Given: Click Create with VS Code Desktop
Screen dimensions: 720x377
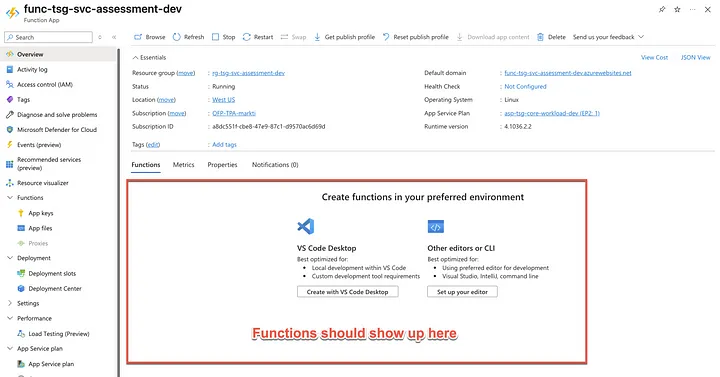Looking at the screenshot, I should coord(348,292).
